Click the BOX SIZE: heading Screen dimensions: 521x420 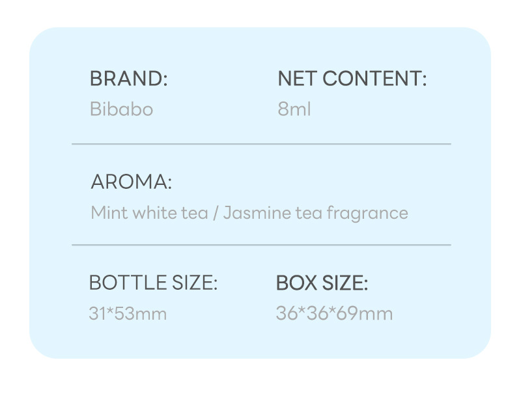[322, 283]
